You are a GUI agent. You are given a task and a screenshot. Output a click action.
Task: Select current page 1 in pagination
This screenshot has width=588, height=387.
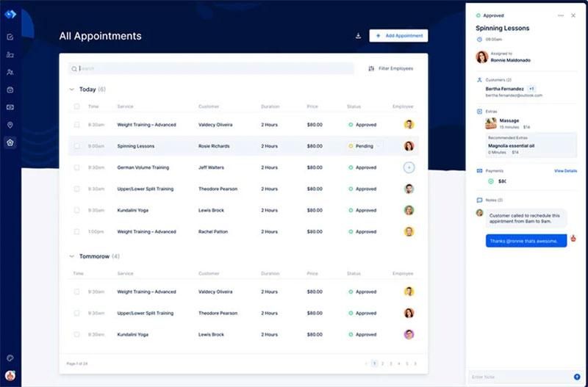374,364
